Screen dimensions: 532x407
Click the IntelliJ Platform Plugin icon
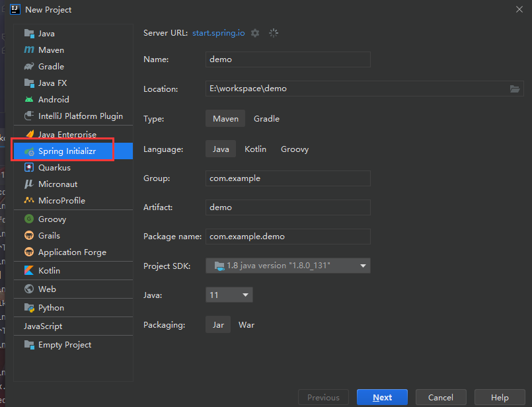(29, 116)
